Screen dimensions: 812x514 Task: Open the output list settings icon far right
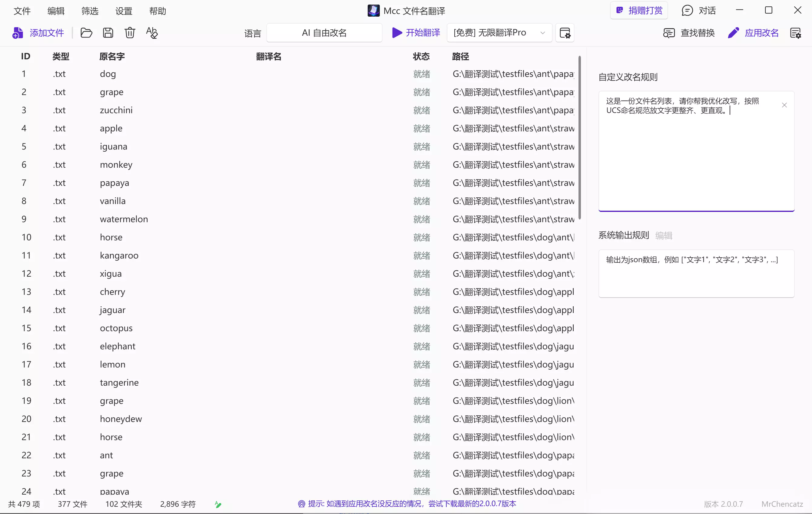point(797,33)
